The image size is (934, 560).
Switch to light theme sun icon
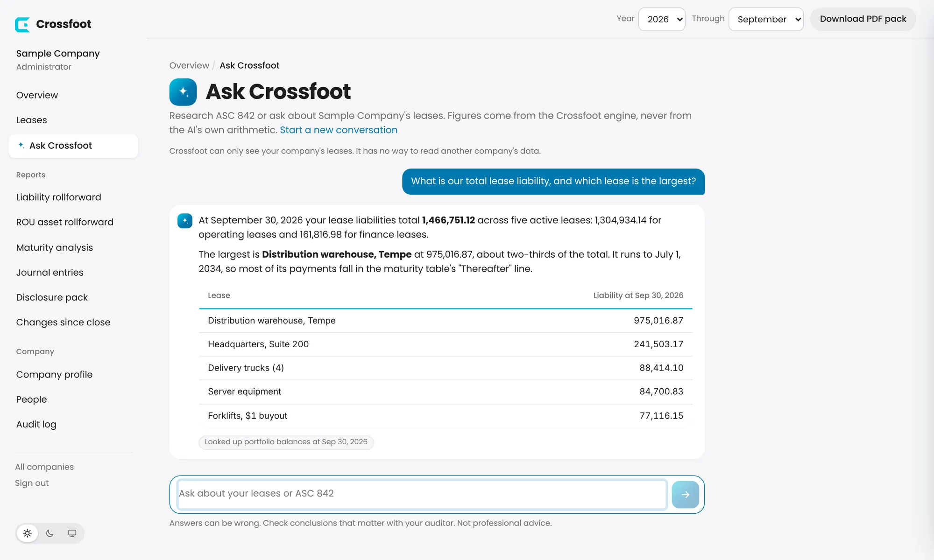tap(28, 533)
